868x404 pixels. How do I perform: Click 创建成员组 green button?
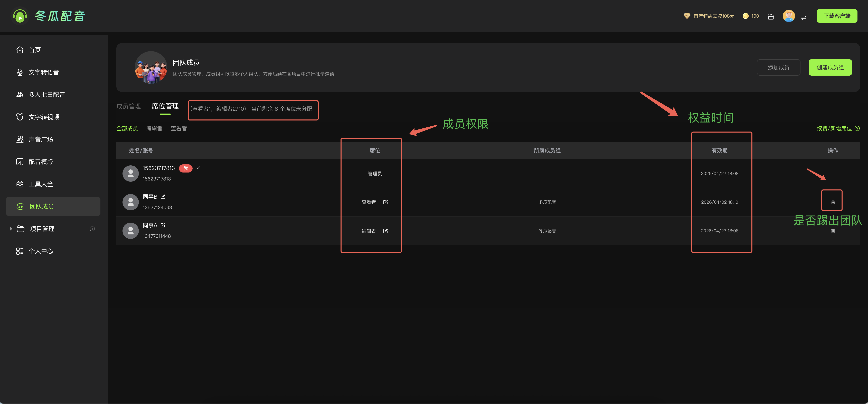pyautogui.click(x=830, y=67)
